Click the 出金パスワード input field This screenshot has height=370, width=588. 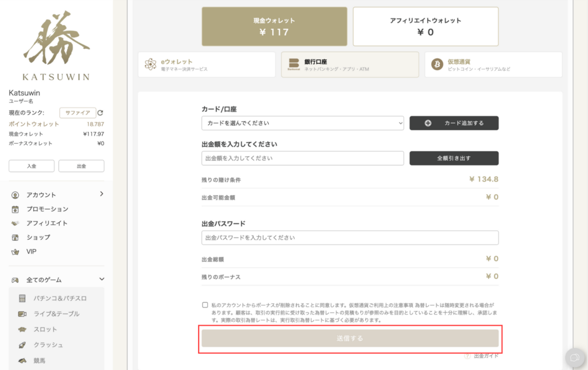[x=349, y=238]
